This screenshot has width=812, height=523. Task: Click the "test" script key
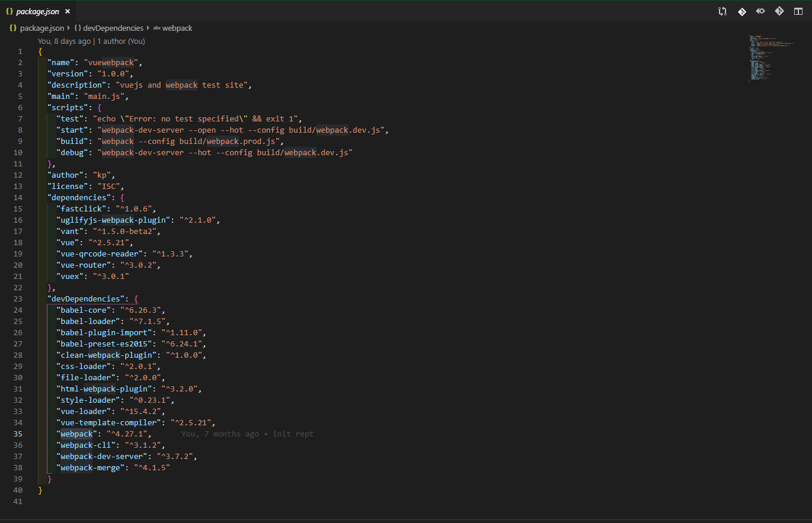pos(71,119)
